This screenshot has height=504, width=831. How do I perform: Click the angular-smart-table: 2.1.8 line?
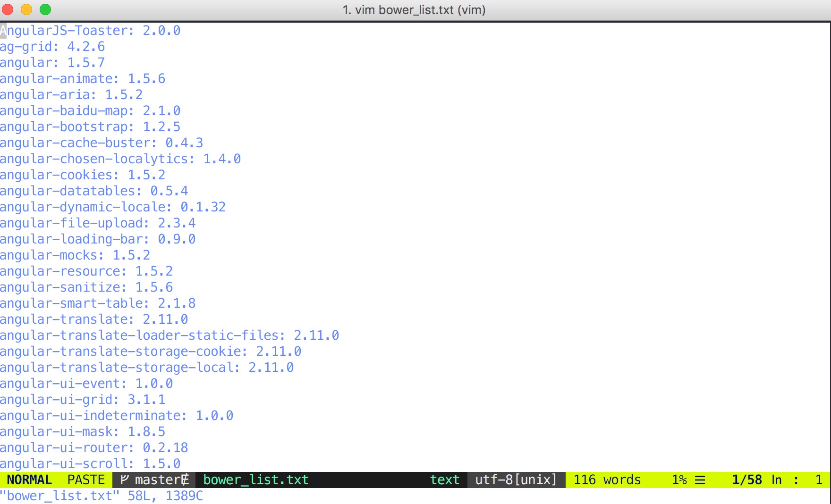pos(98,303)
